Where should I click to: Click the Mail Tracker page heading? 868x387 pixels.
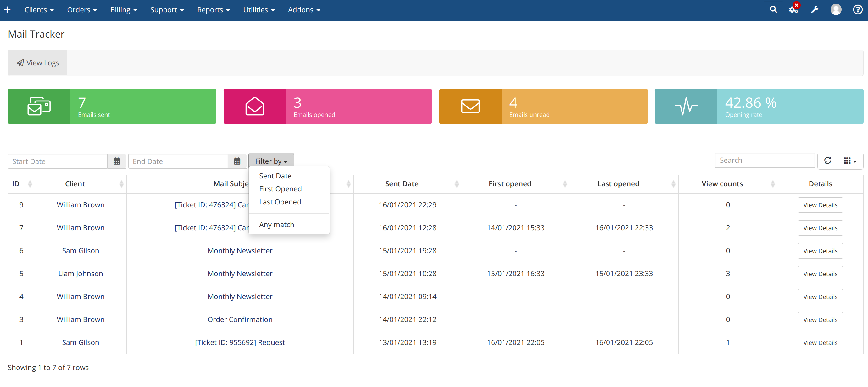point(36,34)
